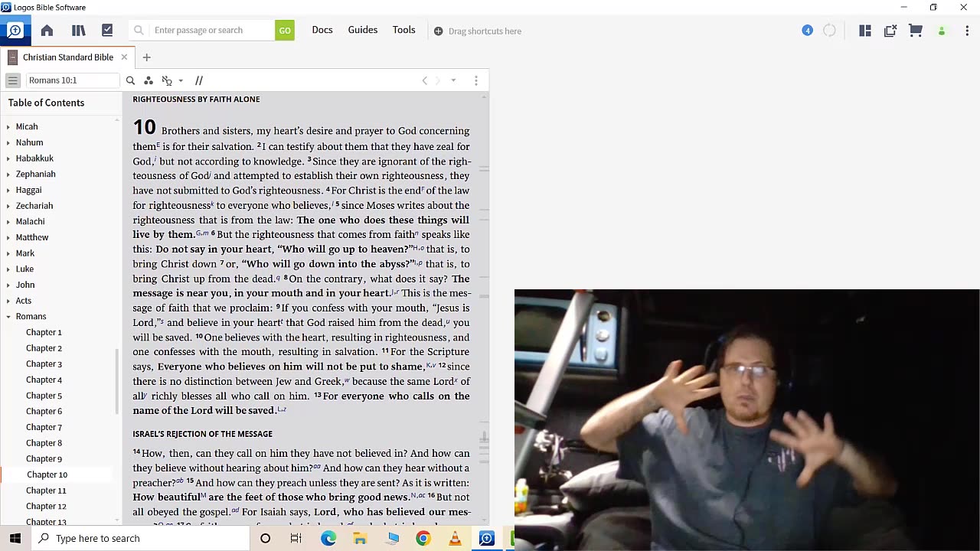This screenshot has width=980, height=551.
Task: Open the Docs menu
Action: 322,30
